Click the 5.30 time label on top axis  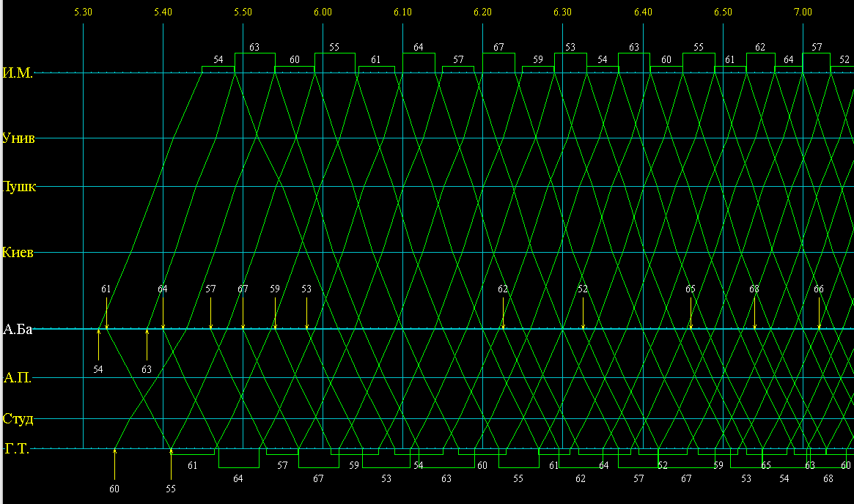point(84,12)
